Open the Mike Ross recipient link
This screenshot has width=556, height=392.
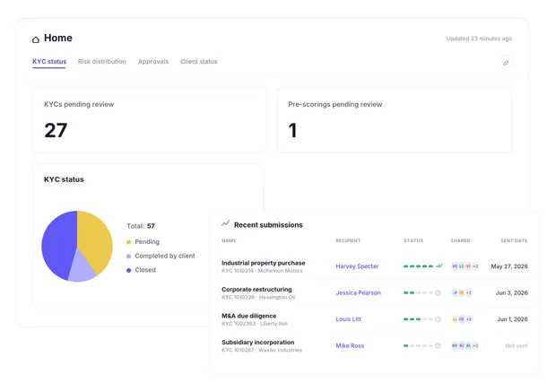point(350,345)
